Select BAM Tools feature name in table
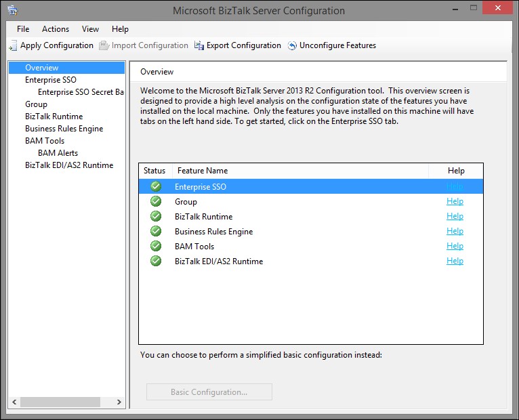 pyautogui.click(x=194, y=246)
